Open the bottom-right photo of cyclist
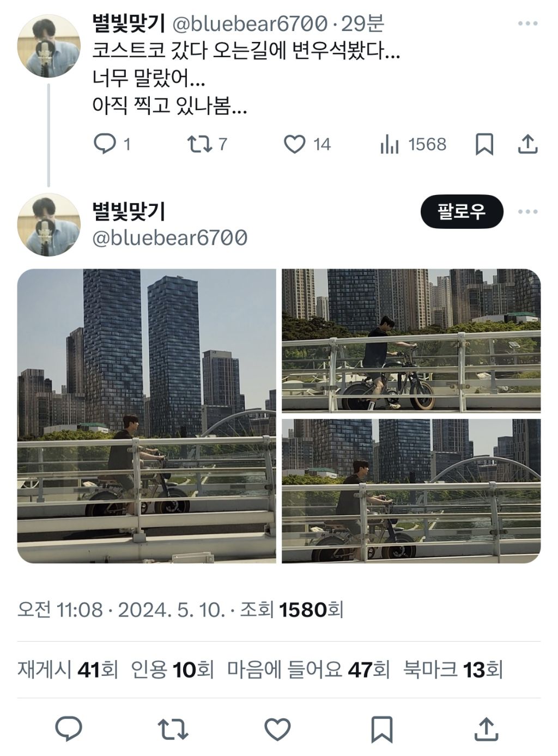This screenshot has width=558, height=756. click(x=411, y=491)
